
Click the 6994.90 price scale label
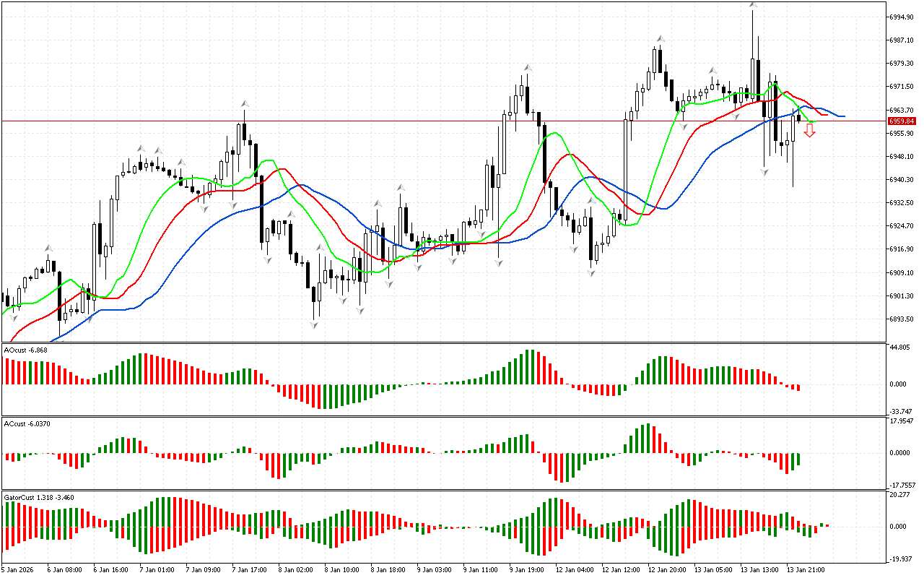coord(902,17)
